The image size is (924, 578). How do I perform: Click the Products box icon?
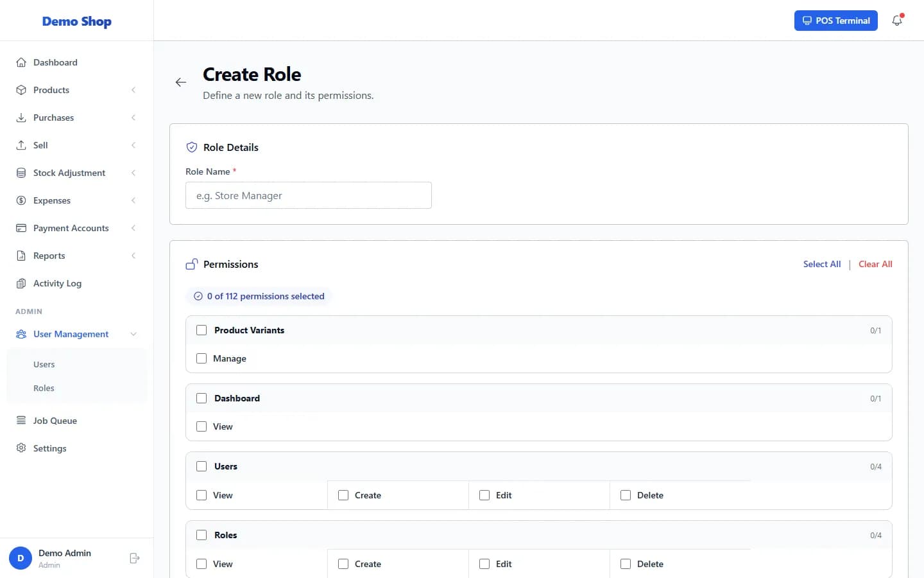[x=21, y=90]
